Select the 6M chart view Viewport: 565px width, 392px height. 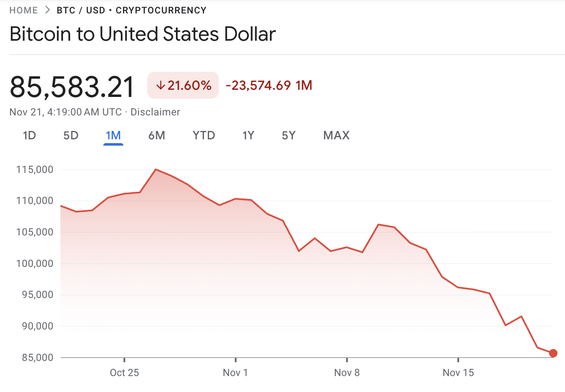[157, 135]
